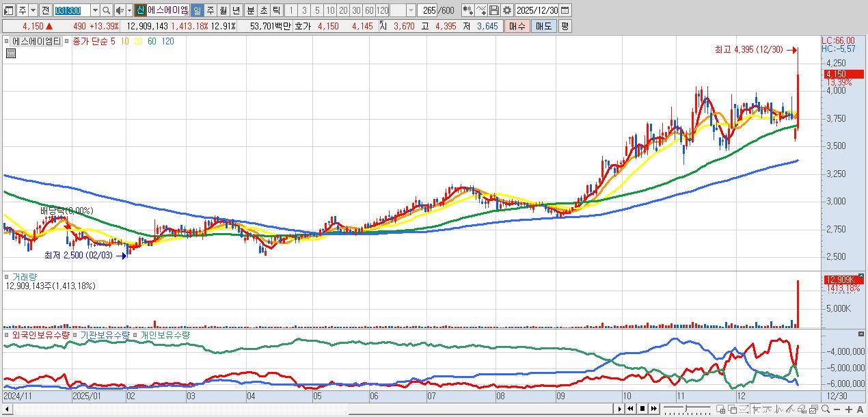The width and height of the screenshot is (868, 417).
Task: Edit the stock code field 031330
Action: click(71, 10)
